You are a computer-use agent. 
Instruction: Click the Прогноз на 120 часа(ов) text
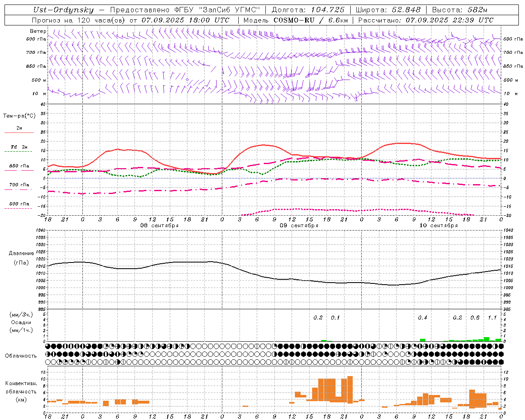(79, 20)
